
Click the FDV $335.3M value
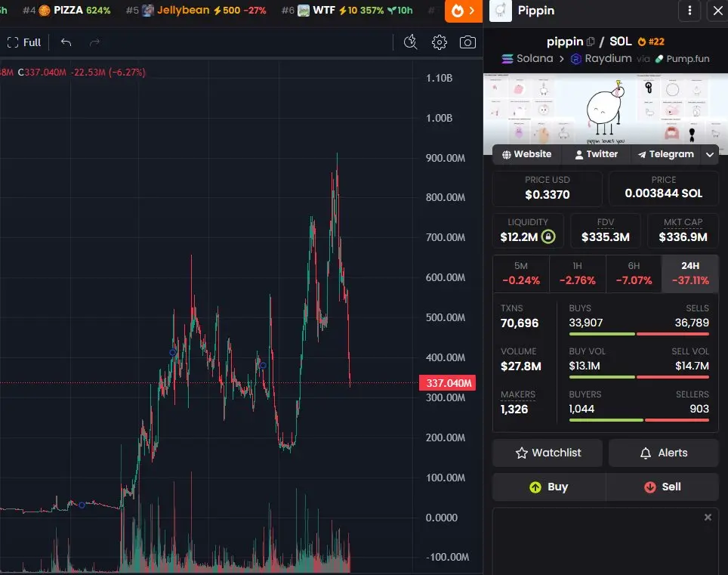click(x=606, y=237)
